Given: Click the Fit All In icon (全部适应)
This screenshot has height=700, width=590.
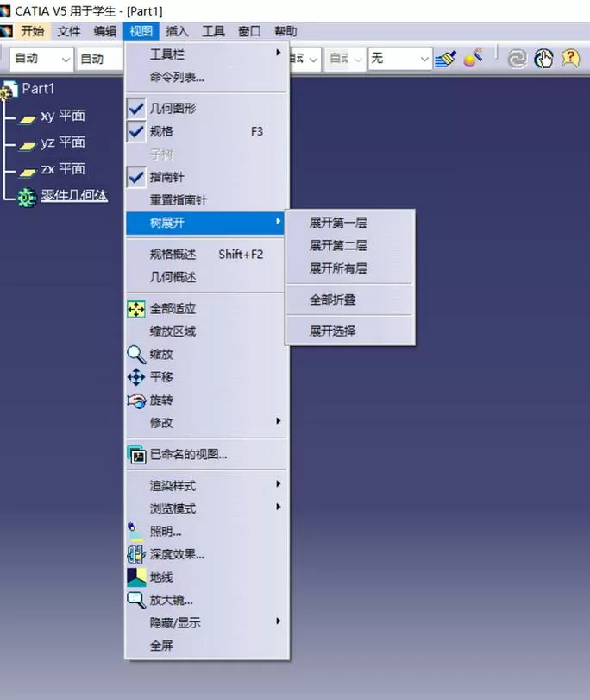Looking at the screenshot, I should [136, 309].
